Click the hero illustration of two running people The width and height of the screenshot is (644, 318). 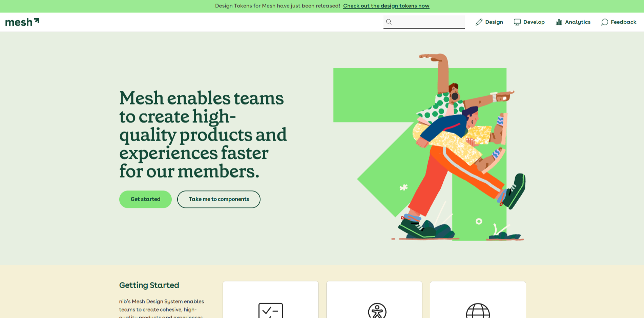tap(430, 147)
